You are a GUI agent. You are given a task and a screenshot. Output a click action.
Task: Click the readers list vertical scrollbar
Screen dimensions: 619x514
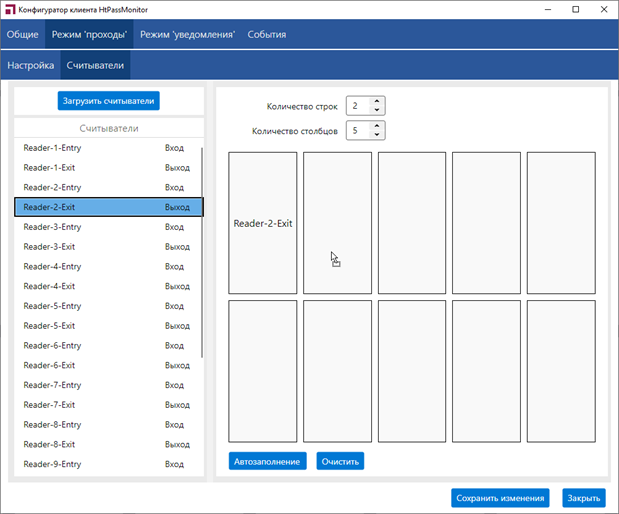[x=202, y=250]
